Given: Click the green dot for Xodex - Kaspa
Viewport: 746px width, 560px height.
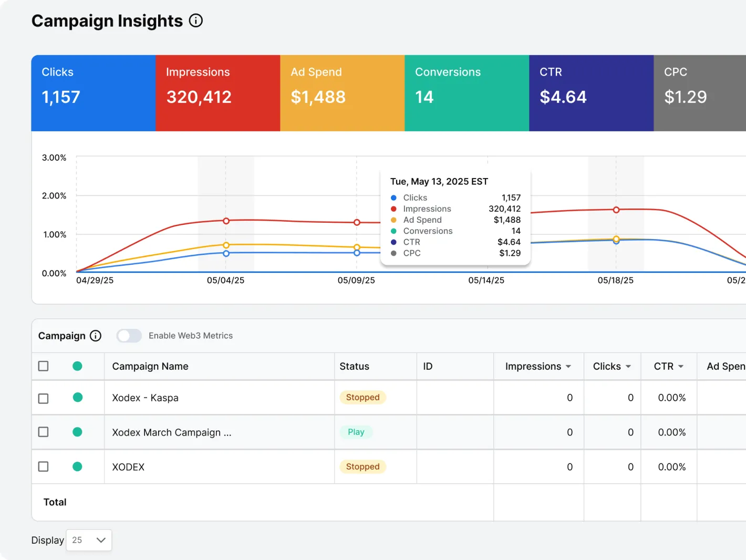Looking at the screenshot, I should click(x=78, y=397).
